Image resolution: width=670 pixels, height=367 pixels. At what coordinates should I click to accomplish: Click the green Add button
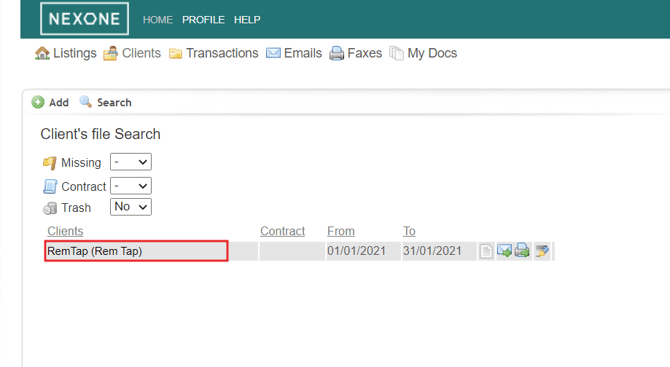[50, 103]
